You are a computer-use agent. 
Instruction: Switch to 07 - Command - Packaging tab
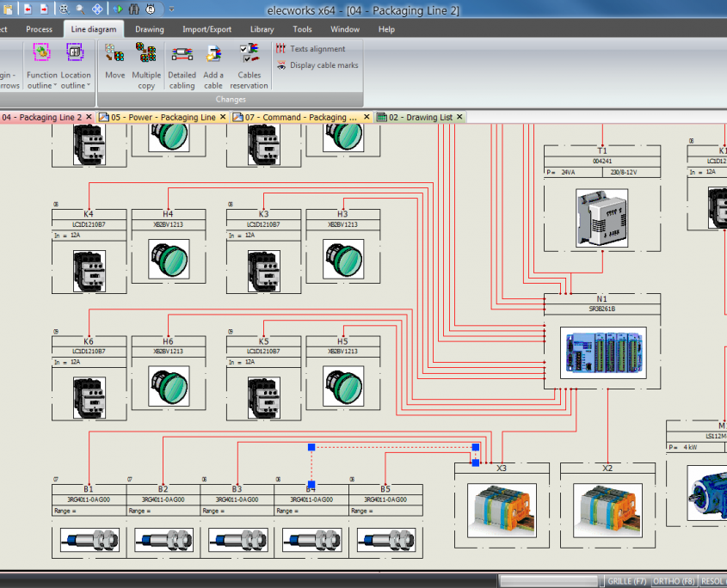point(301,117)
